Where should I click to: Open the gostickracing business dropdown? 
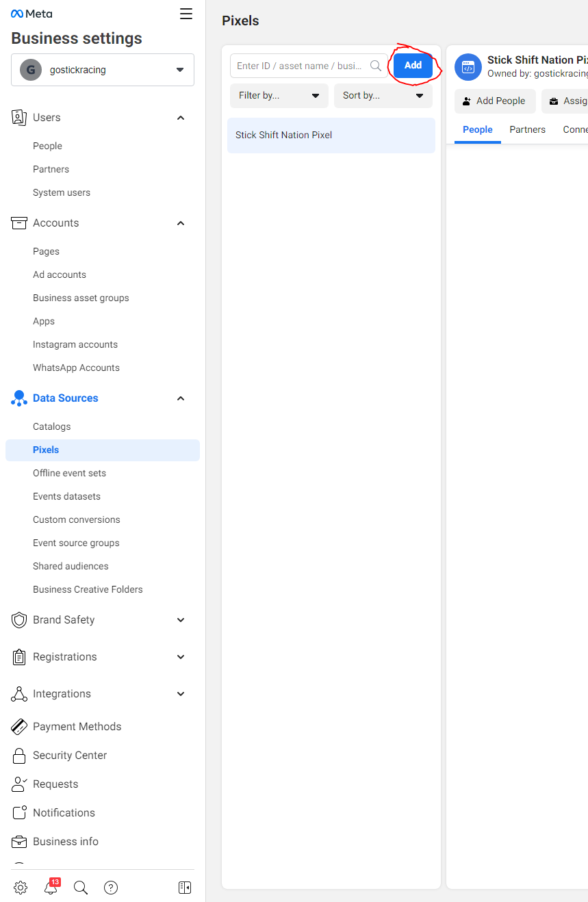(x=103, y=70)
